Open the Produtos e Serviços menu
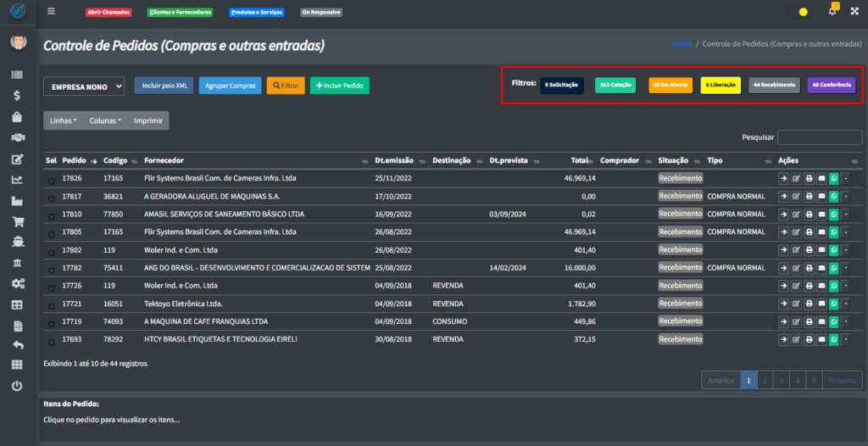The width and height of the screenshot is (868, 446). tap(256, 13)
